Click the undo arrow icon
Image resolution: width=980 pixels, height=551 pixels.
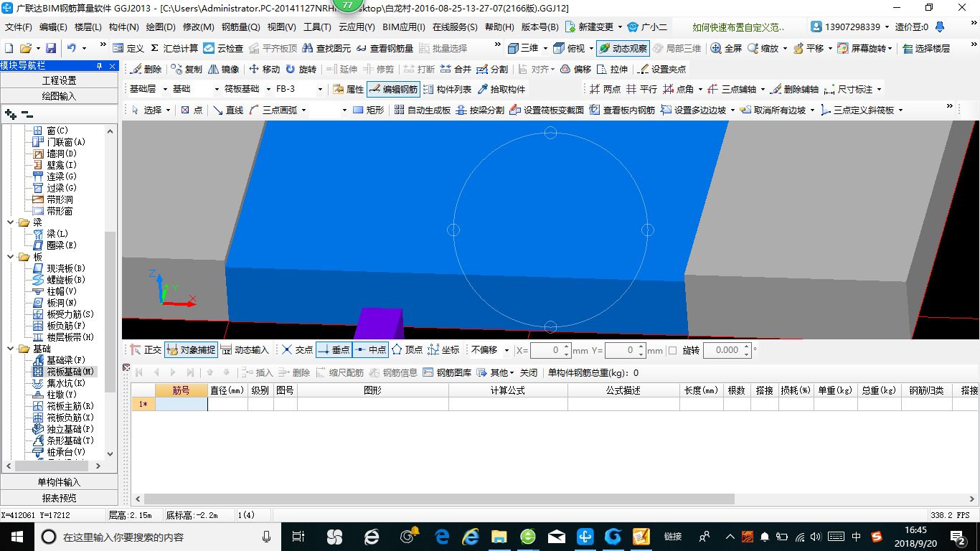(x=71, y=48)
